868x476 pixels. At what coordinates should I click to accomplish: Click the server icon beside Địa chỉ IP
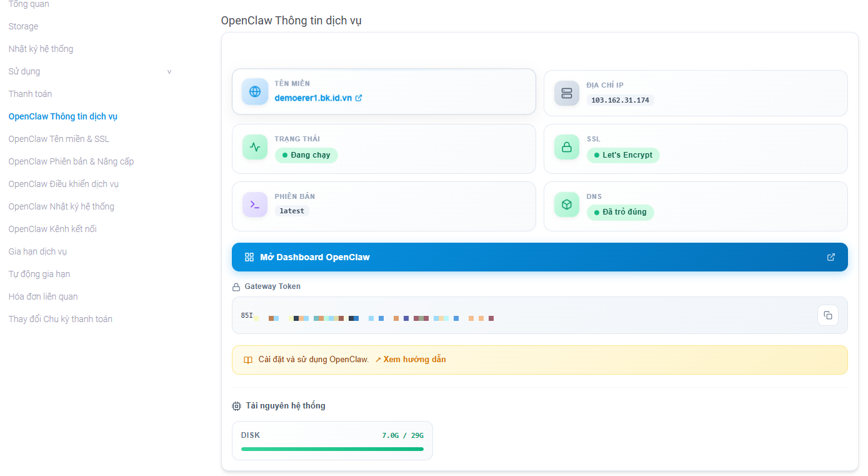567,93
